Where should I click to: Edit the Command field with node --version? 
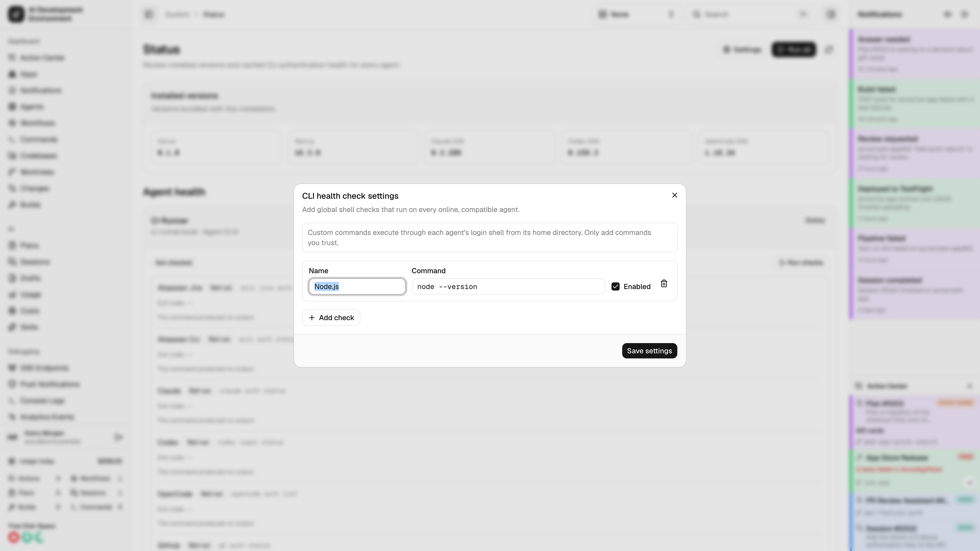pos(508,286)
